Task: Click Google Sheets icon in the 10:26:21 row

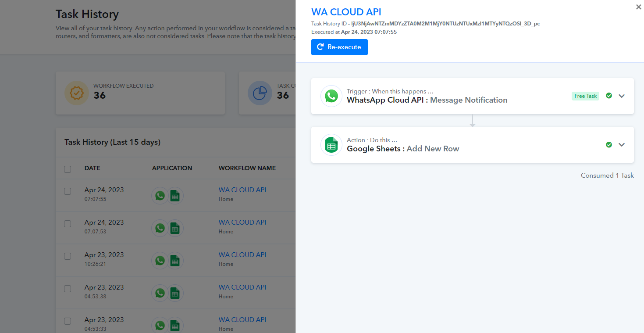Action: [x=175, y=261]
